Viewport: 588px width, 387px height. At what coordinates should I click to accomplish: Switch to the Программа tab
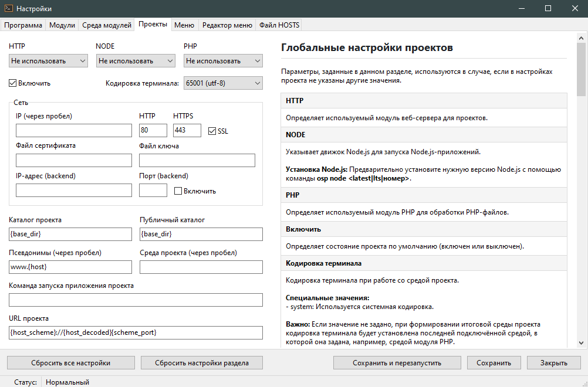(24, 25)
